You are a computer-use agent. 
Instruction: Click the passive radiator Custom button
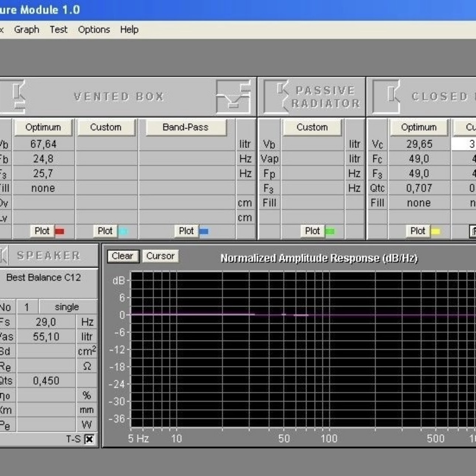pos(312,127)
